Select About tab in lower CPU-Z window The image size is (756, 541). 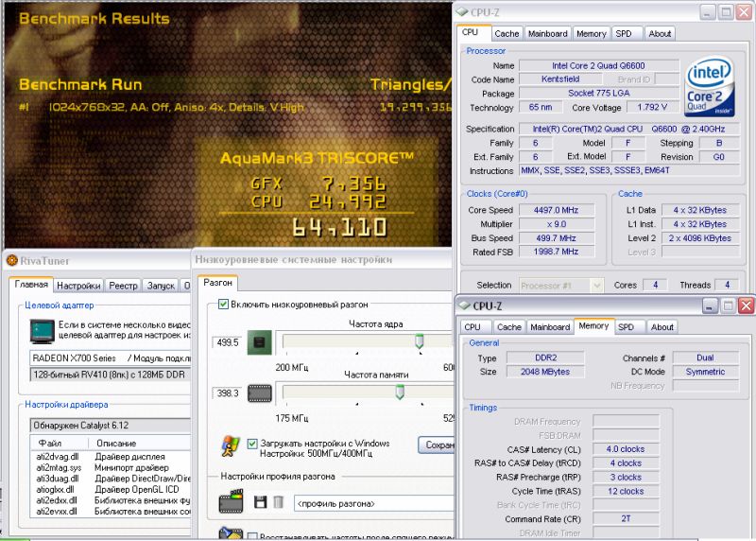click(x=662, y=326)
